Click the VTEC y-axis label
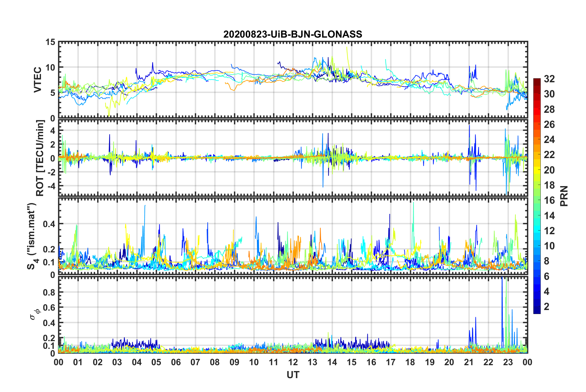 pos(38,80)
